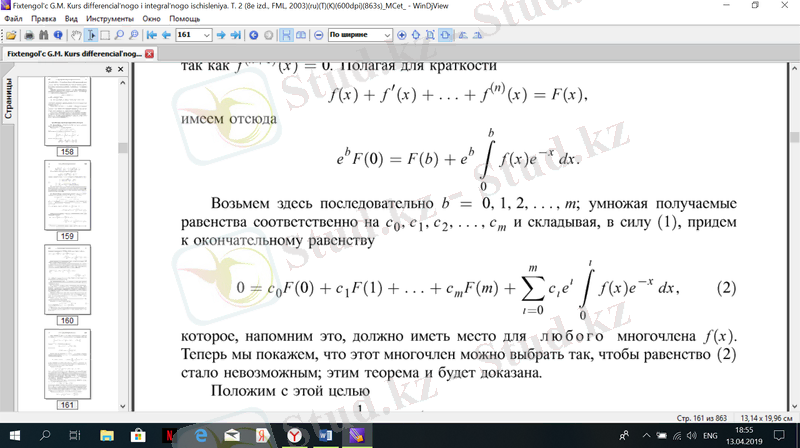
Task: Open the thumbnails panel gear settings
Action: [x=108, y=69]
